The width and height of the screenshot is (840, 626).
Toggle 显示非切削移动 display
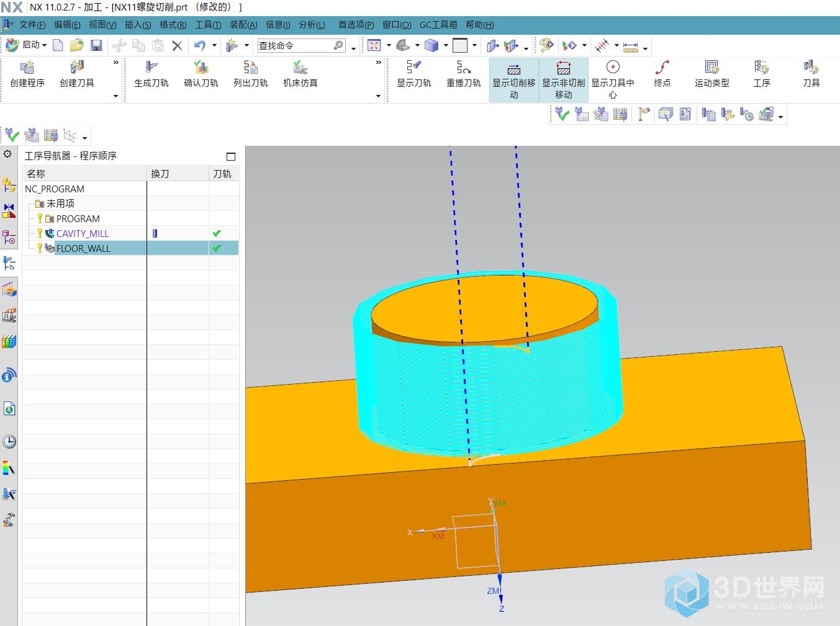coord(564,79)
